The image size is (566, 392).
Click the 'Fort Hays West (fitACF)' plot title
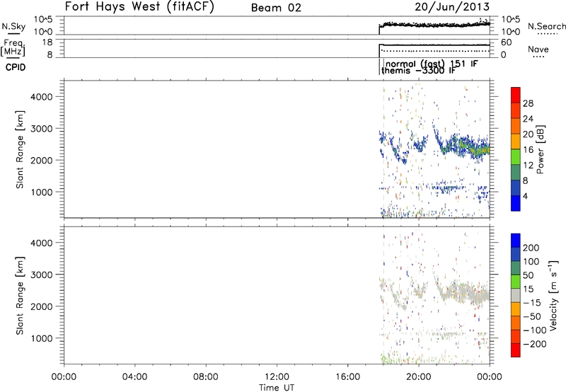139,7
